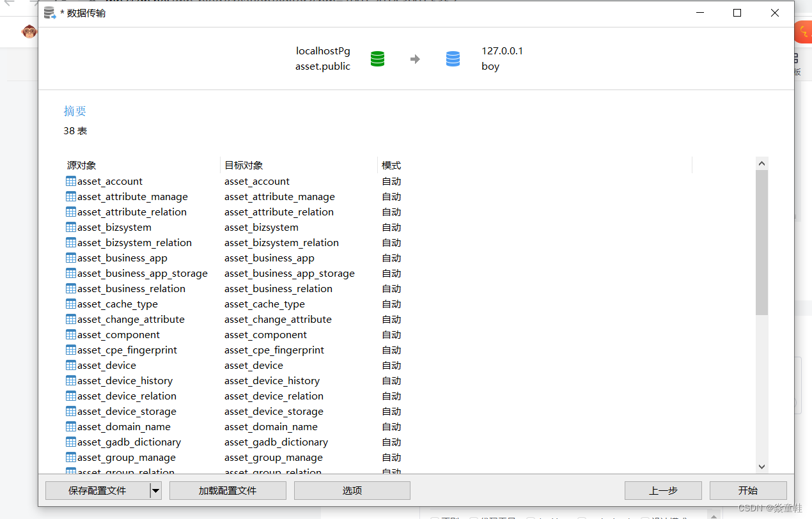The height and width of the screenshot is (519, 812).
Task: Click table icon beside asset_business_relation
Action: pos(71,289)
